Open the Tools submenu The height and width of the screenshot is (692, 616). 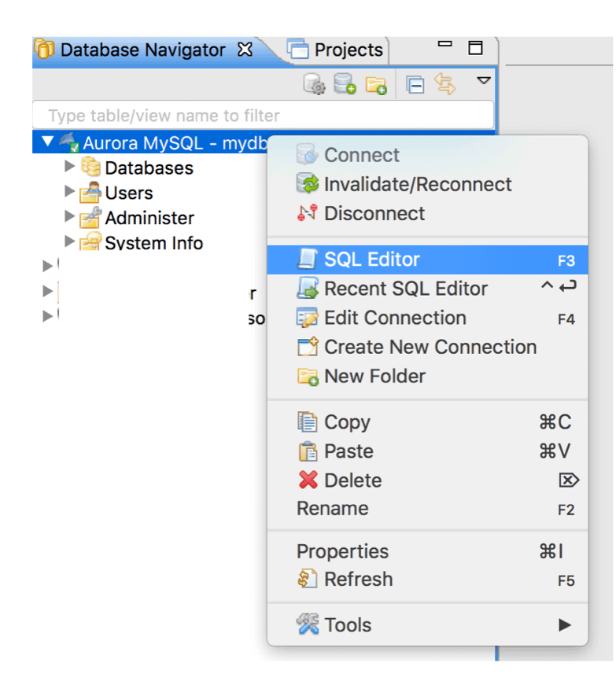[x=427, y=625]
